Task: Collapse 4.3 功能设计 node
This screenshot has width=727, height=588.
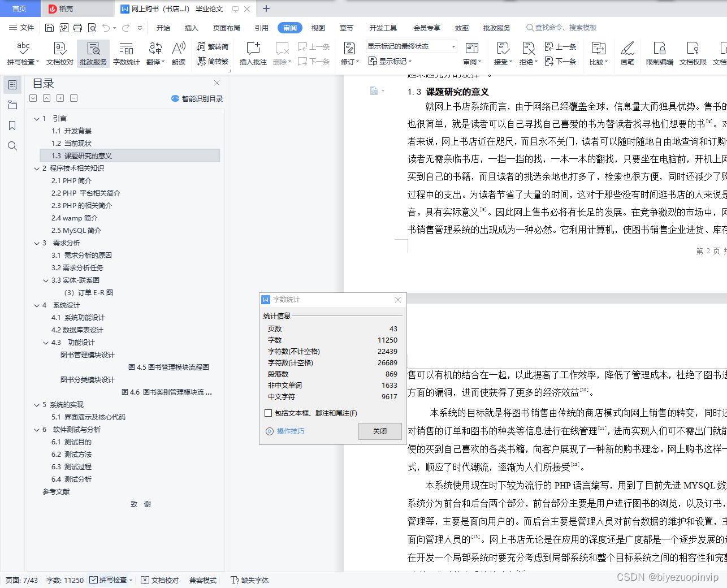Action: coord(46,343)
